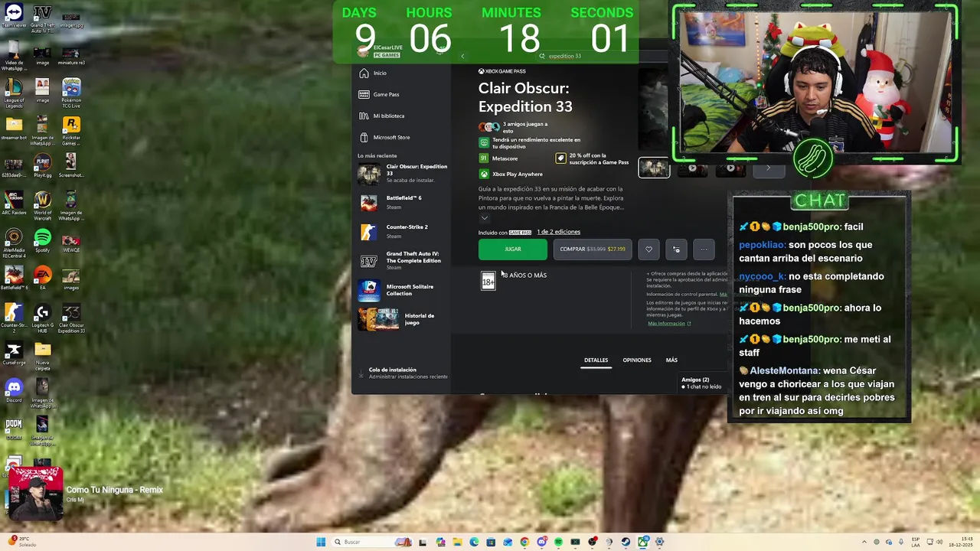This screenshot has height=551, width=980.
Task: Open Amigos (2) chat popup
Action: point(701,383)
